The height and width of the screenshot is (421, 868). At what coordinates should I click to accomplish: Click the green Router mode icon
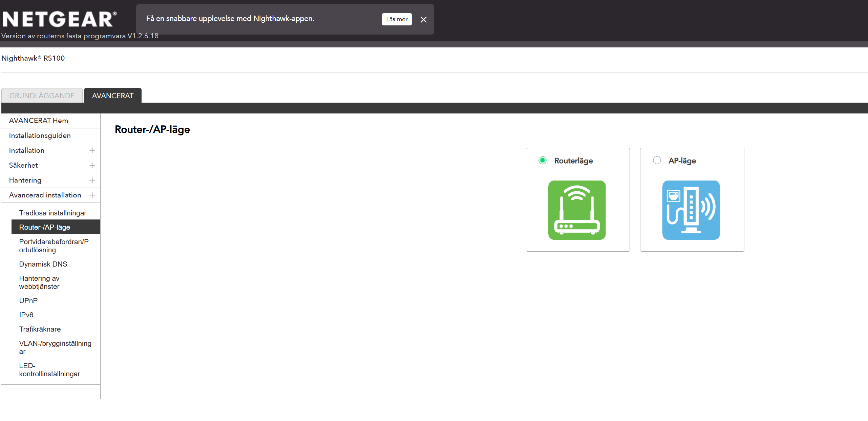click(x=577, y=210)
